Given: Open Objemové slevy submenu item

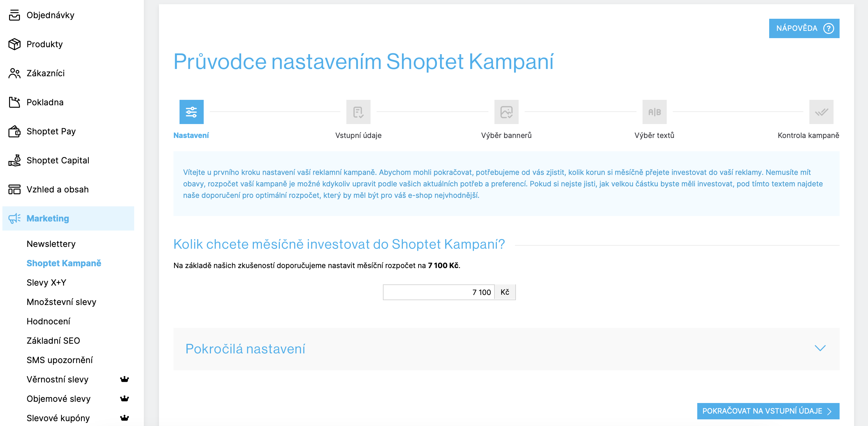Looking at the screenshot, I should [59, 398].
